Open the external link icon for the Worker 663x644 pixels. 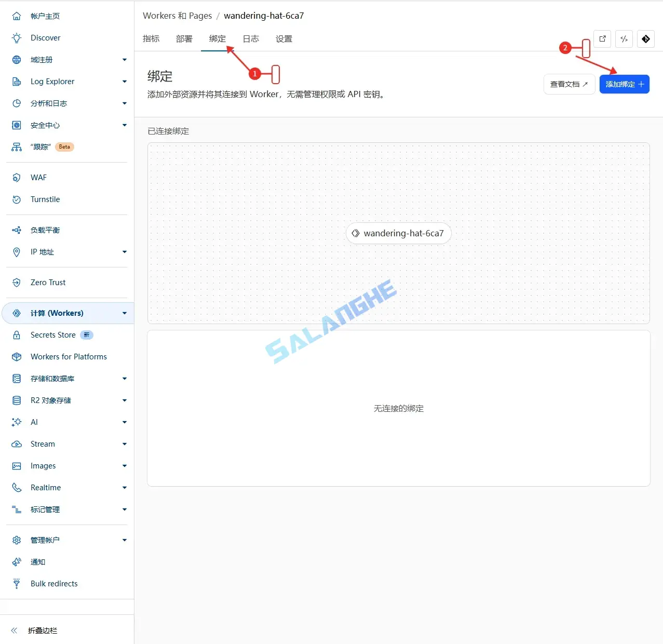coord(602,39)
